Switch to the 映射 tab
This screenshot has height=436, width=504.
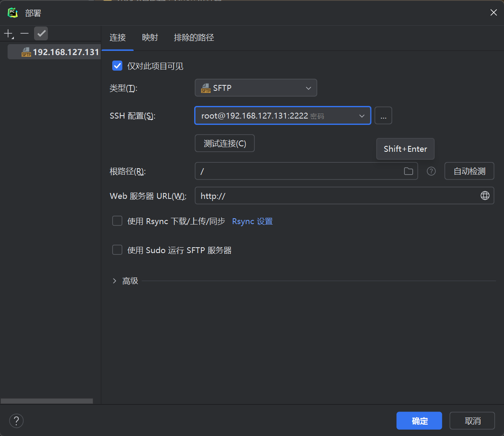tap(150, 37)
